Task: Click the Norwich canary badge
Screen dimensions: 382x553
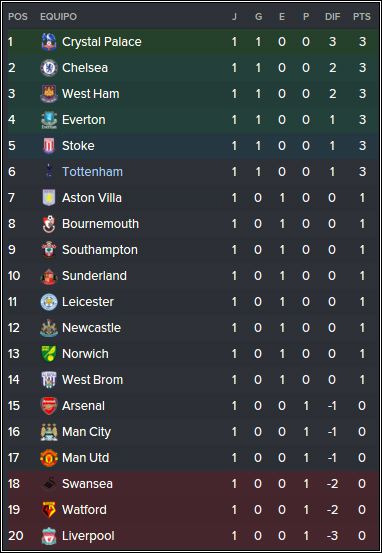Action: [49, 354]
